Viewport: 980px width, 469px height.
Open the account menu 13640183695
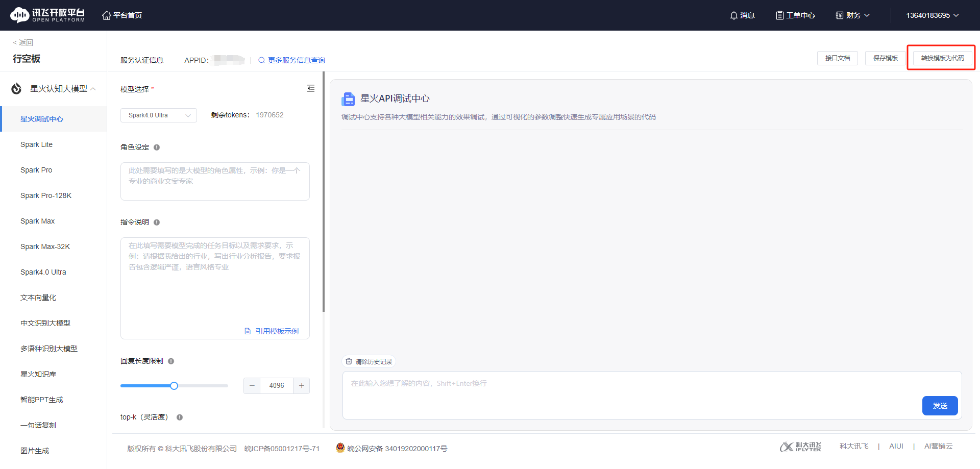(x=933, y=15)
